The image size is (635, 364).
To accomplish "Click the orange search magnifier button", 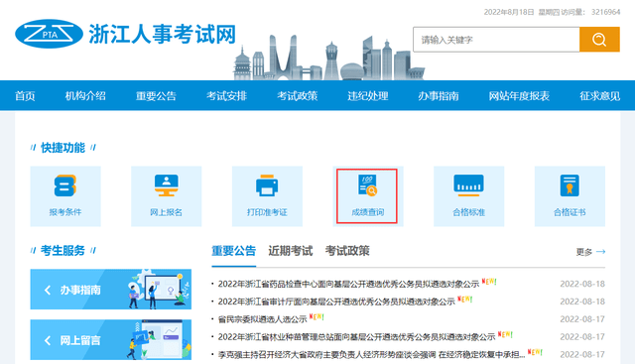I will tap(599, 40).
